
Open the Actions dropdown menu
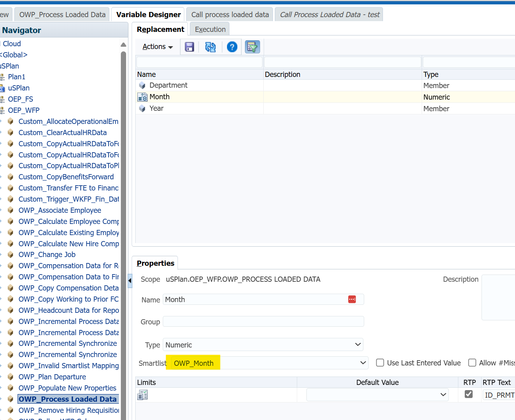[158, 47]
